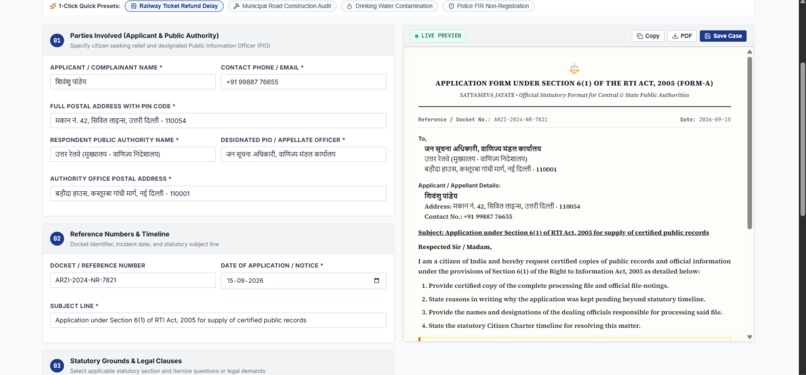Click the SATYAMEVA JAYATE subtitle in preview
The image size is (806, 375).
pos(574,95)
